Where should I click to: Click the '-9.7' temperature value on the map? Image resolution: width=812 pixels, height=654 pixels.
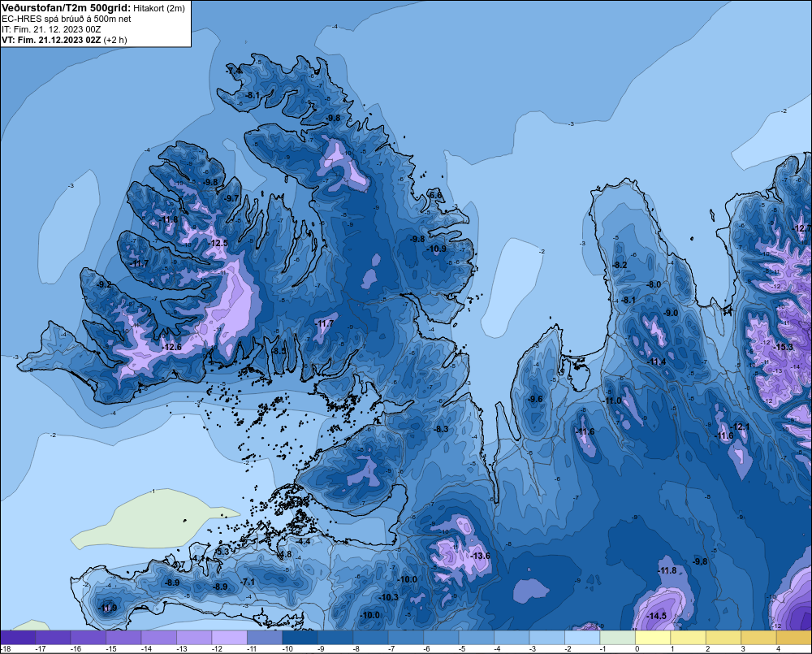point(232,198)
